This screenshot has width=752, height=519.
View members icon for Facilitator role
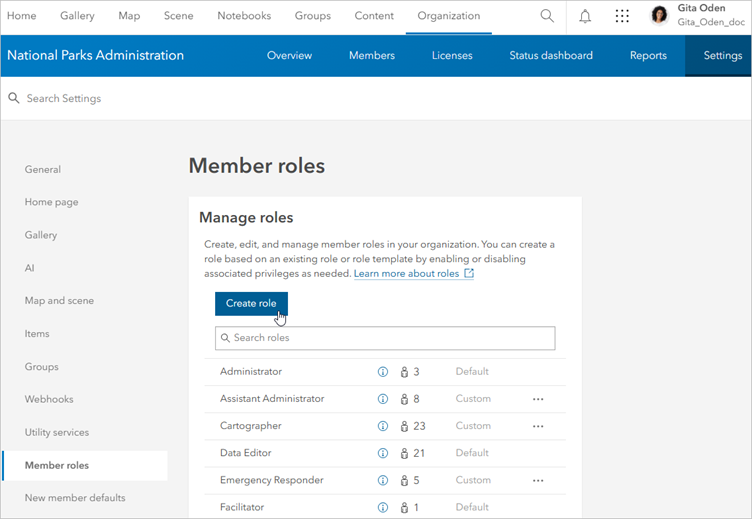(404, 507)
